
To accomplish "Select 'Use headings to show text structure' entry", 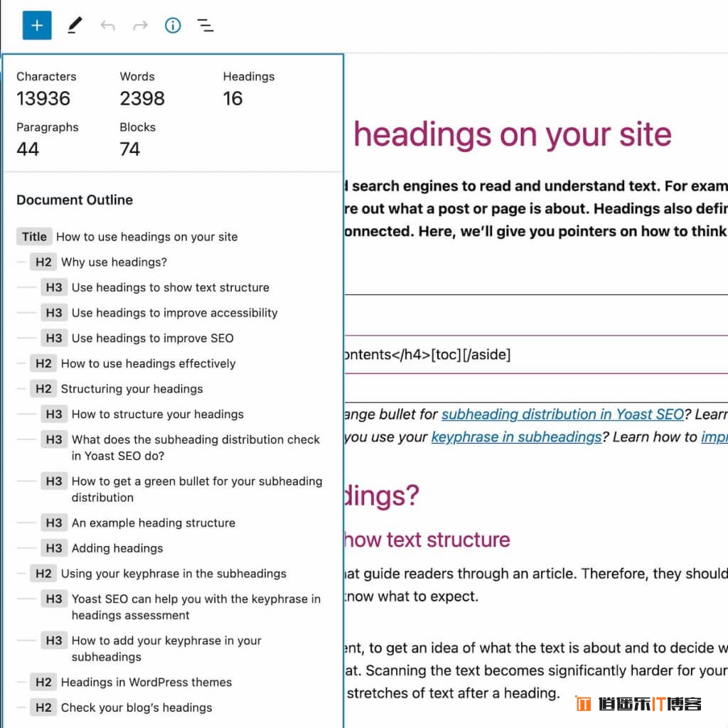I will [155, 287].
